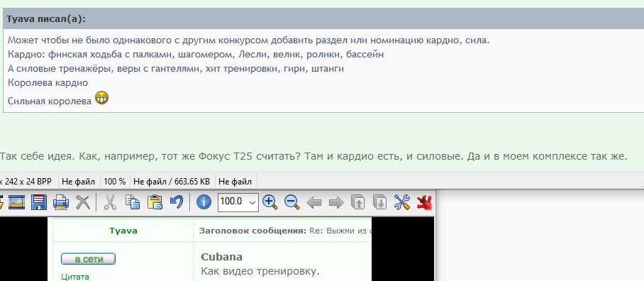Open settings with the wrench and screwdriver icon
Viewport: 644px width, 281px height.
[402, 202]
